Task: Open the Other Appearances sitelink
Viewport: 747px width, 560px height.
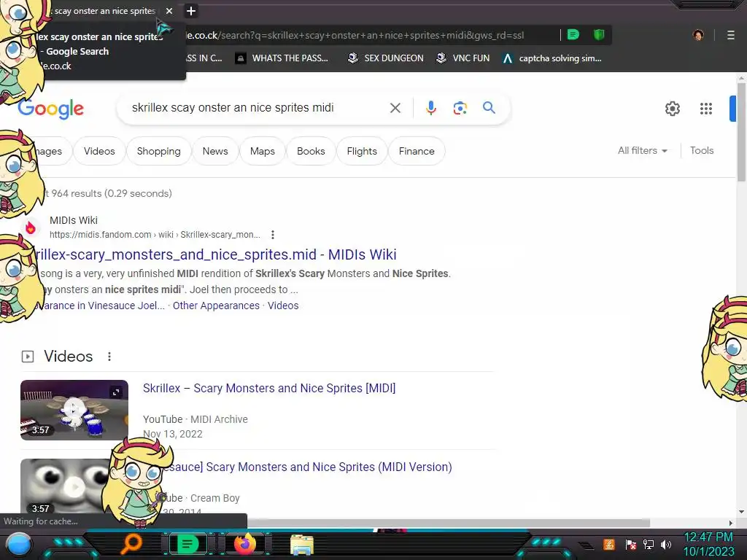Action: (216, 306)
